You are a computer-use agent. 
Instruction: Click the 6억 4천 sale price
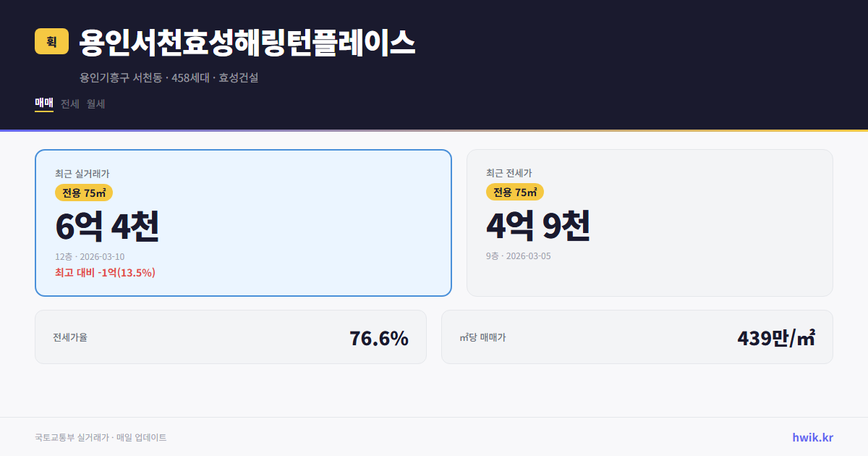pos(106,227)
